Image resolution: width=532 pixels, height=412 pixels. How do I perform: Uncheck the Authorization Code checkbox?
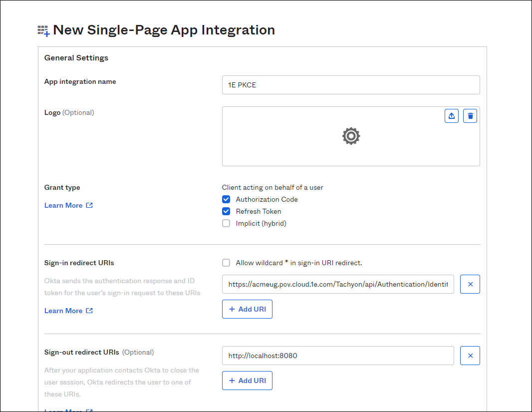tap(226, 199)
